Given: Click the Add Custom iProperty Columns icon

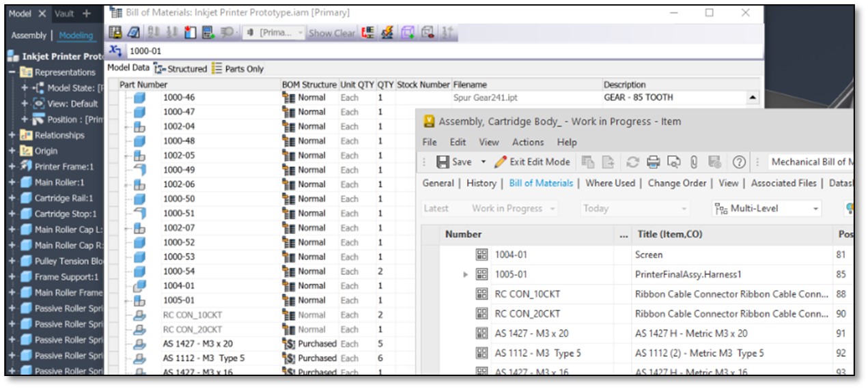Looking at the screenshot, I should pyautogui.click(x=208, y=32).
